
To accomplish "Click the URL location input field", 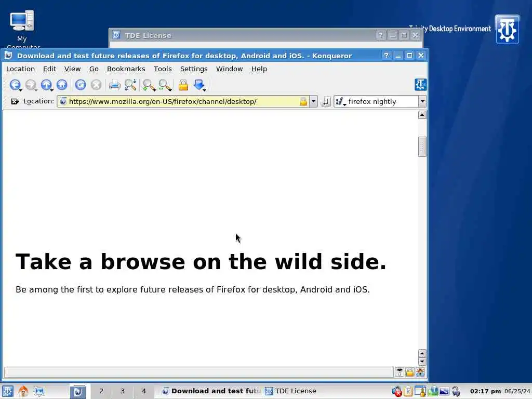I will click(183, 101).
